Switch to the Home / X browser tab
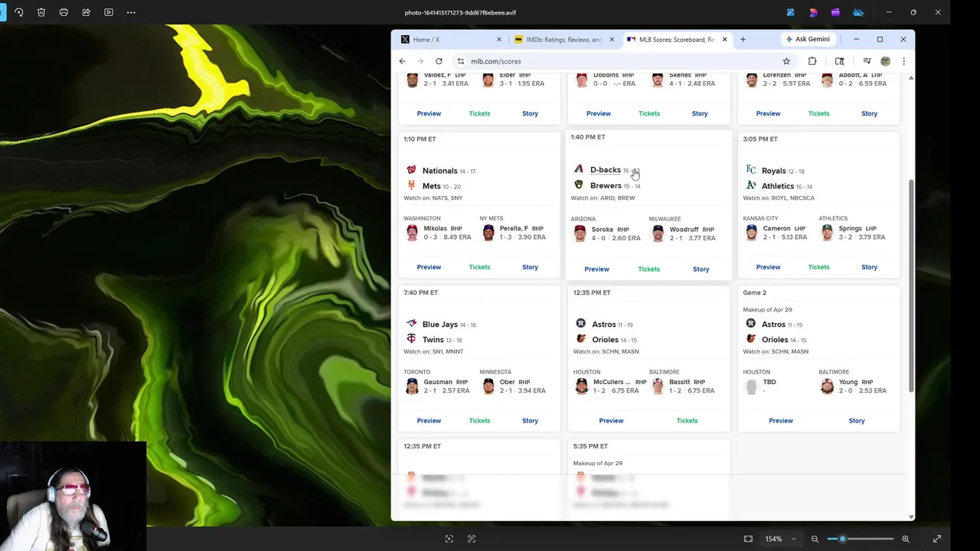 click(x=450, y=39)
